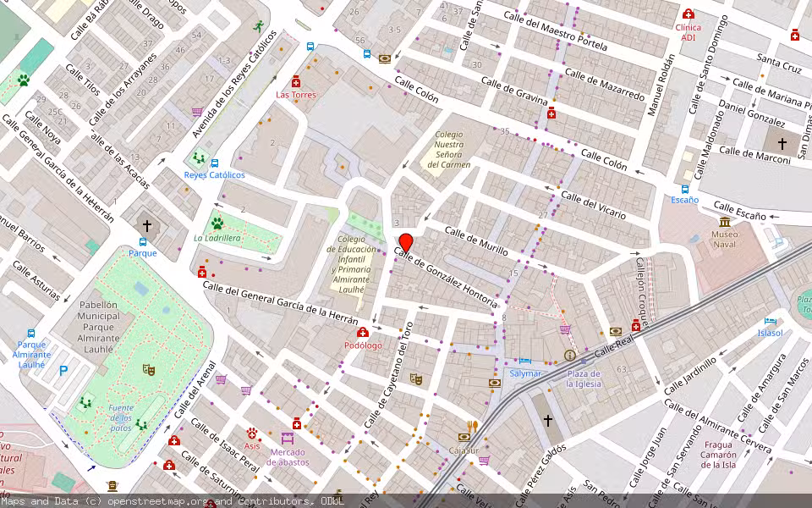Click the restaurant fork and knife icon

(x=472, y=426)
